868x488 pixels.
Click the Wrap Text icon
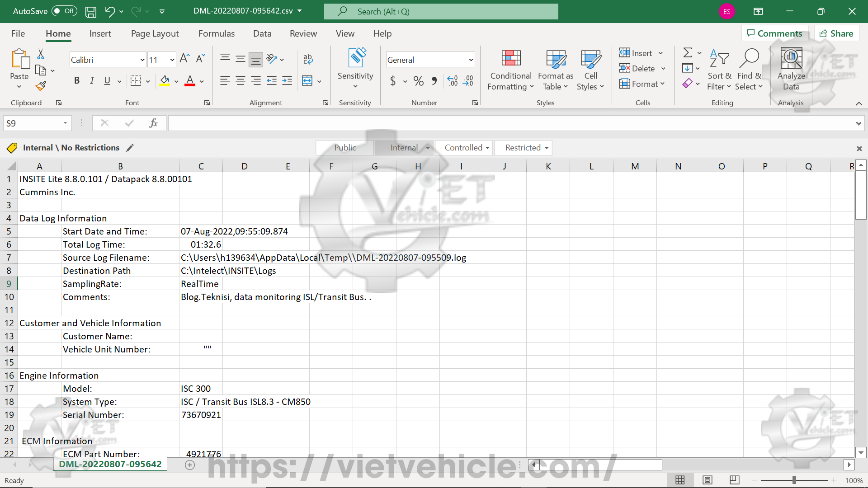coord(308,59)
